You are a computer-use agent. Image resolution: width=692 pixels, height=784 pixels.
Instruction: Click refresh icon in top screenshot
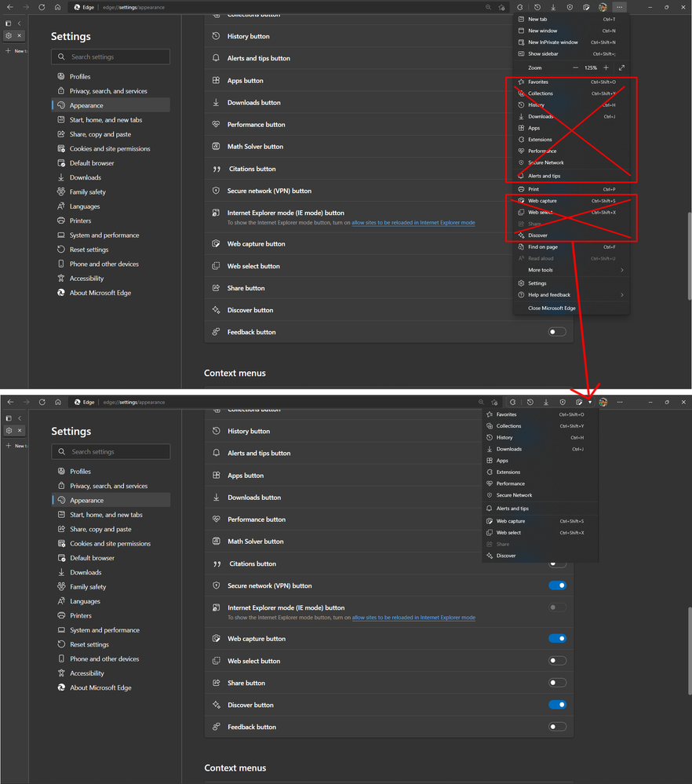tap(42, 7)
